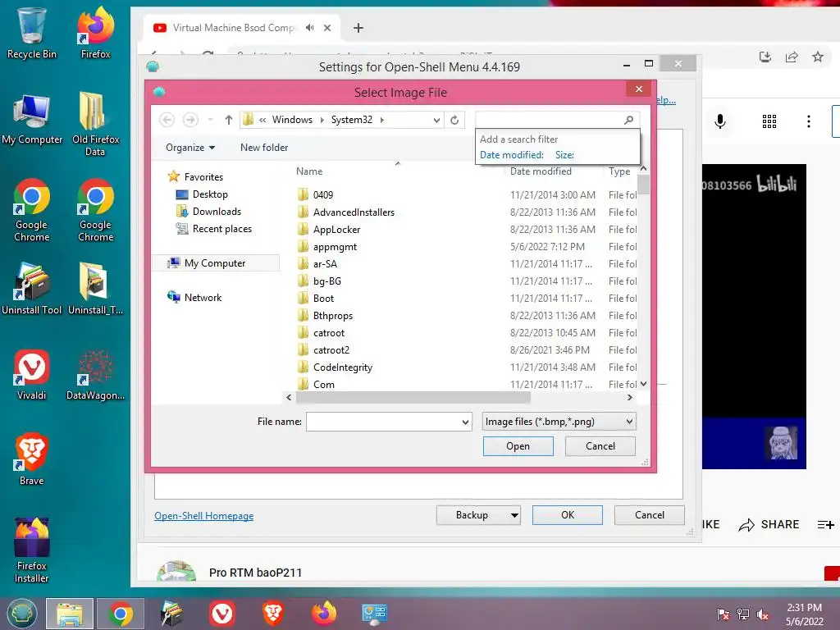This screenshot has width=840, height=630.
Task: Expand hidden breadcrumb path chevrons
Action: 262,120
